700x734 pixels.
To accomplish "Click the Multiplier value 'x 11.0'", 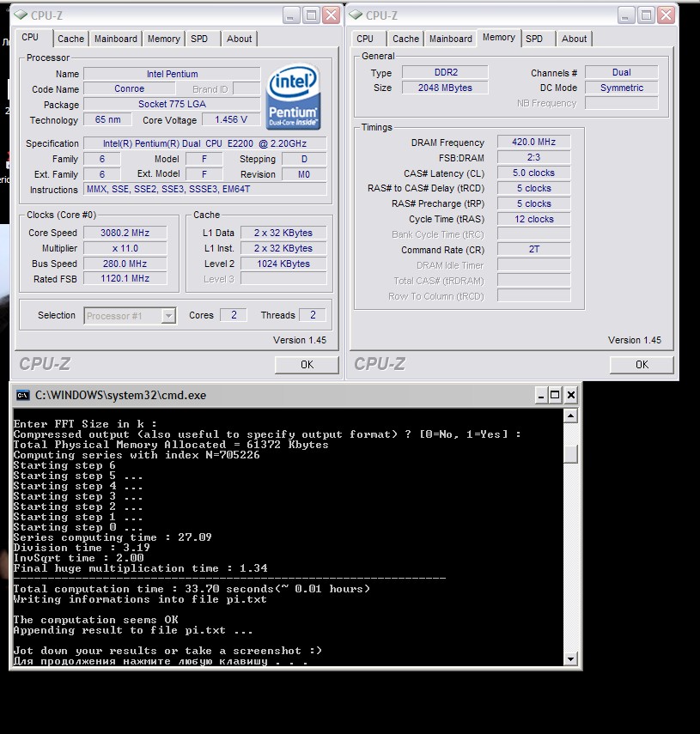I will coord(125,248).
